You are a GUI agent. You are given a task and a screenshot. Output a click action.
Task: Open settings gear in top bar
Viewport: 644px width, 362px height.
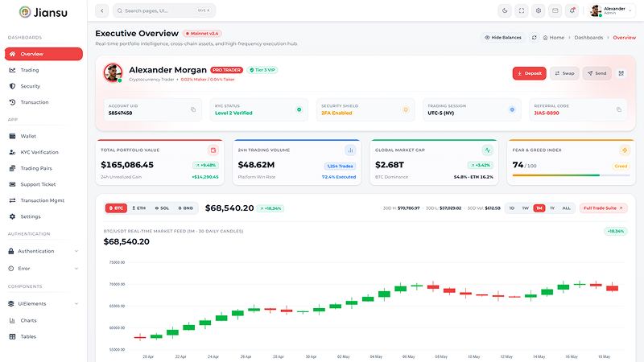539,10
